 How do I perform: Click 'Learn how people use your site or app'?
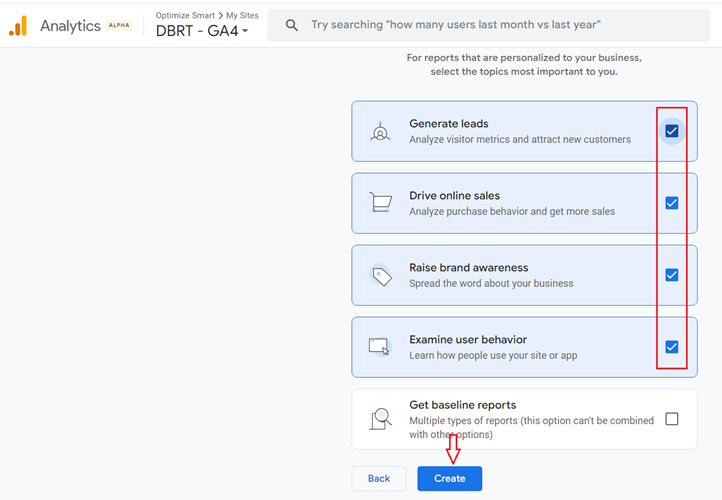(x=493, y=355)
